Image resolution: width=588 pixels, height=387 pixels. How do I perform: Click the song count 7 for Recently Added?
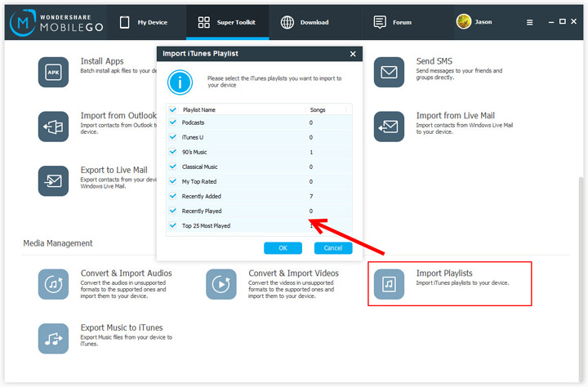tap(311, 196)
